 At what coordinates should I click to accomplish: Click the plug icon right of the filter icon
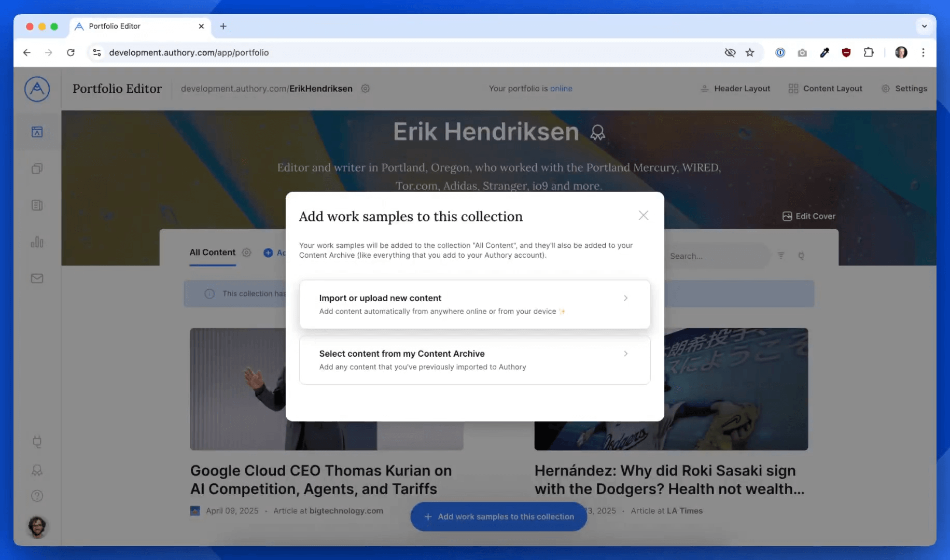click(801, 256)
